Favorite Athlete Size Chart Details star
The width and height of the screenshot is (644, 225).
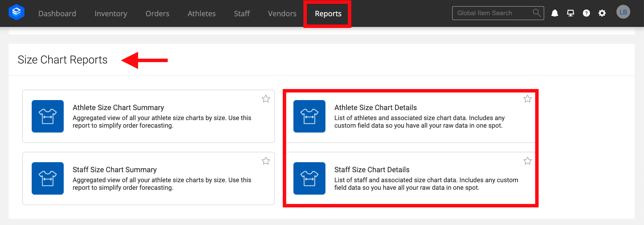(x=528, y=99)
